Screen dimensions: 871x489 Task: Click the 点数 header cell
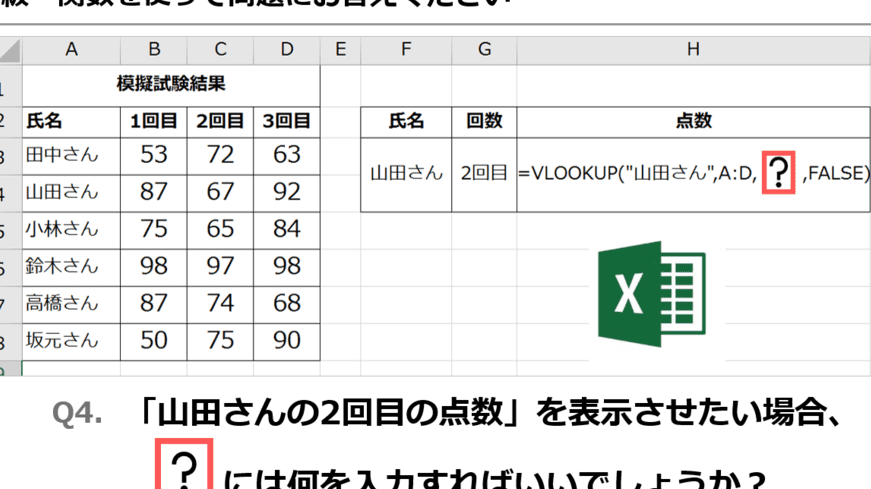tap(694, 122)
